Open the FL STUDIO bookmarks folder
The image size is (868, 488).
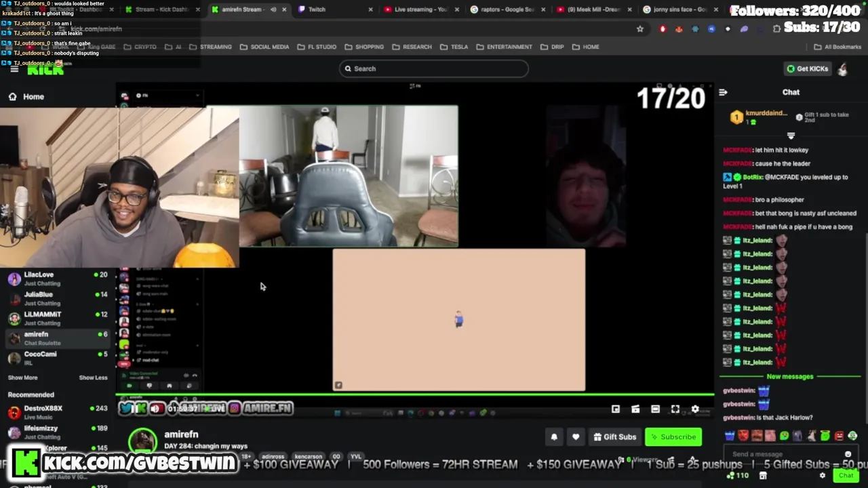317,47
